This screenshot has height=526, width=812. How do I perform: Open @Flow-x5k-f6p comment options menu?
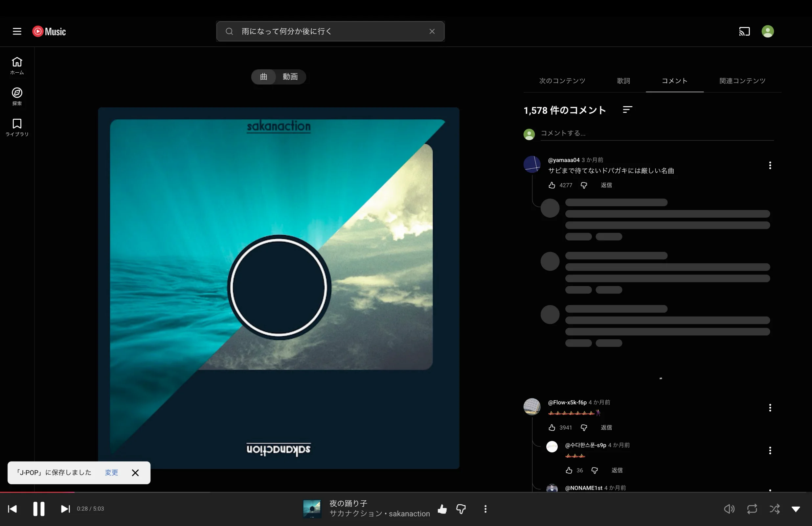[x=770, y=408]
